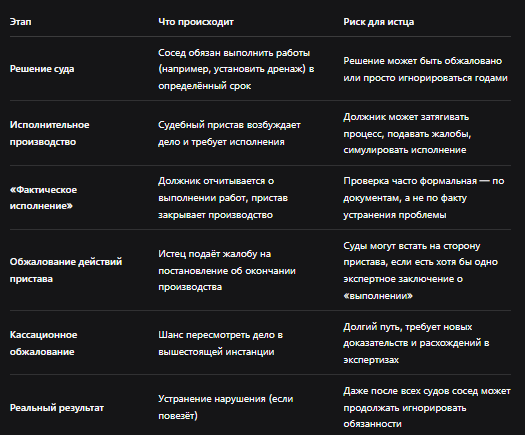
Task: Click the "Что происходит" column header
Action: [196, 22]
